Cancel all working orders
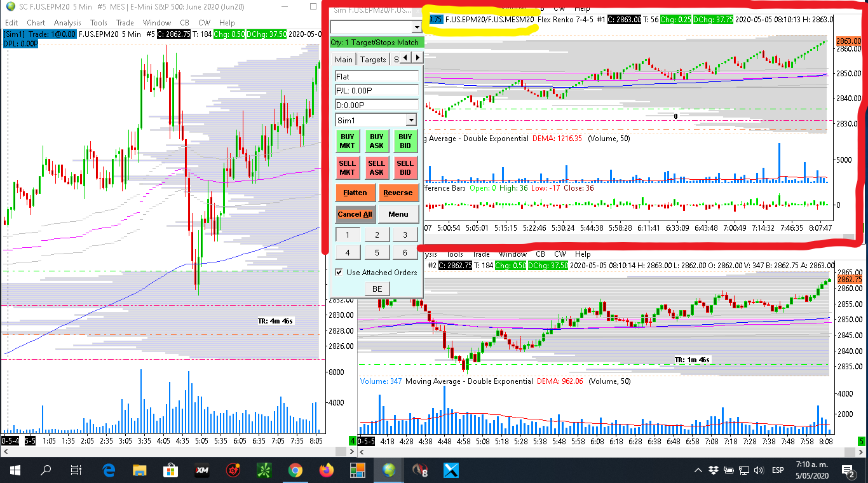This screenshot has width=868, height=483. tap(355, 214)
